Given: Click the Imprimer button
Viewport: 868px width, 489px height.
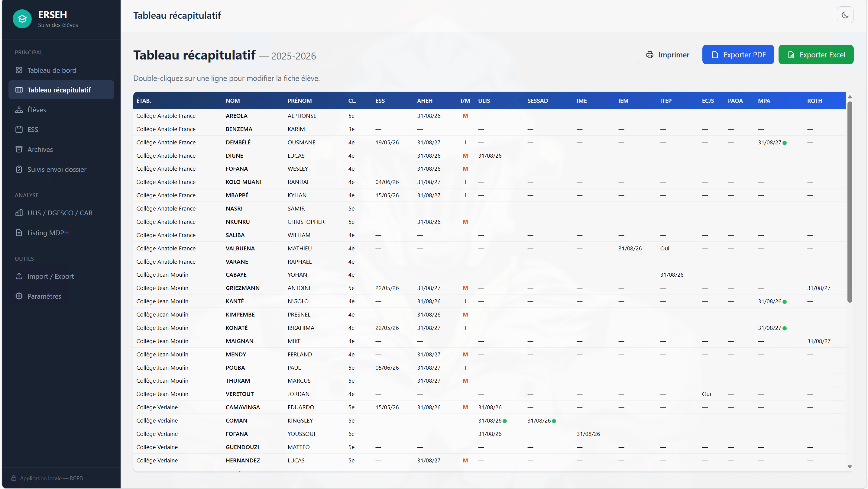Looking at the screenshot, I should point(667,55).
